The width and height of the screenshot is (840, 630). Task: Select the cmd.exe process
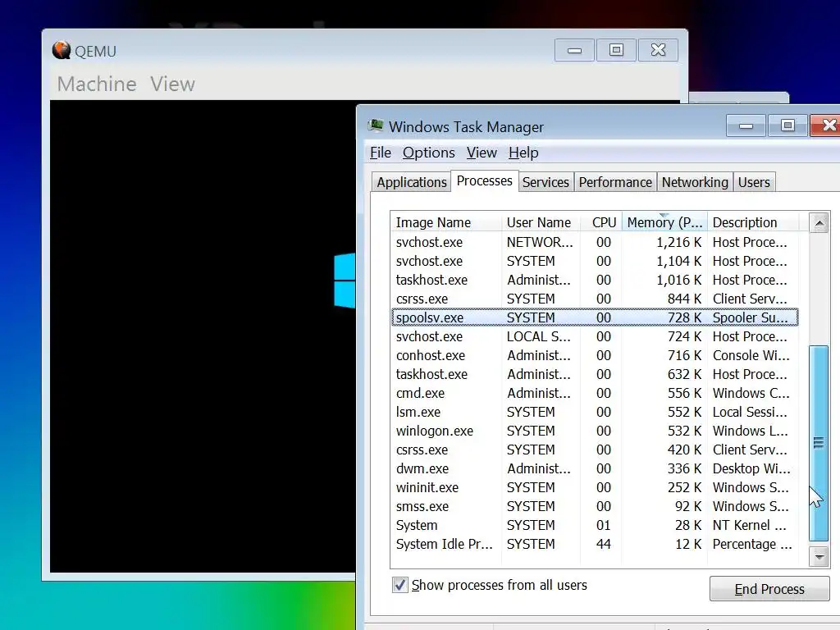tap(595, 393)
